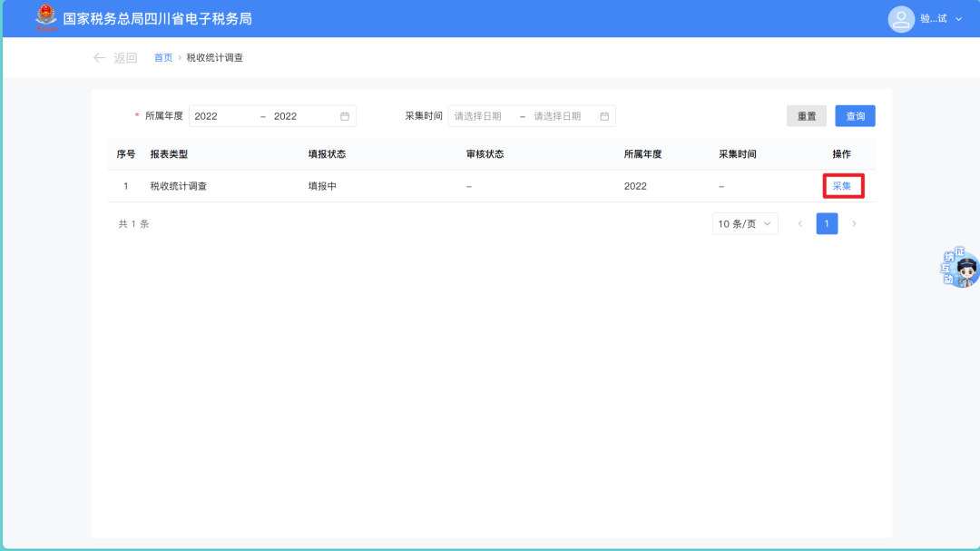
Task: Click the 报表类型 column header
Action: [x=169, y=153]
